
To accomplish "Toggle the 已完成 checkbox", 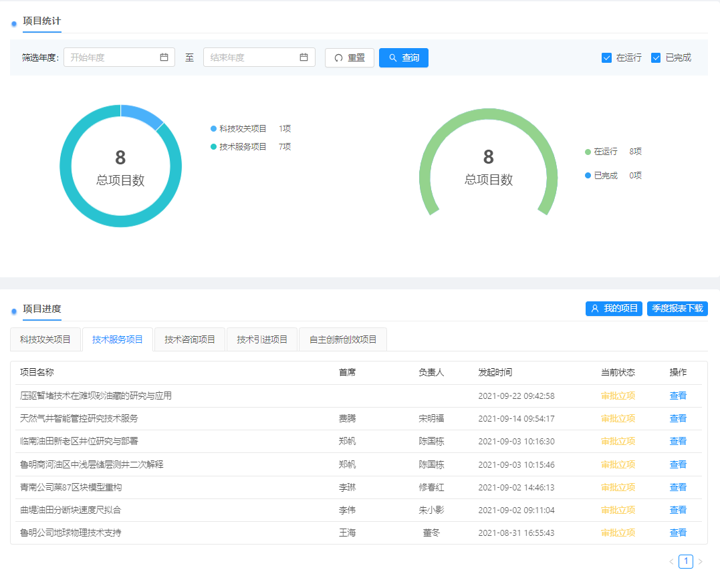I will tap(656, 58).
